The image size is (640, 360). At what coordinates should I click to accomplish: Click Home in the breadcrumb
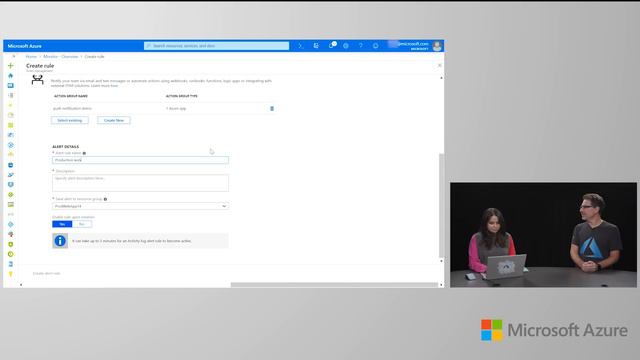31,56
